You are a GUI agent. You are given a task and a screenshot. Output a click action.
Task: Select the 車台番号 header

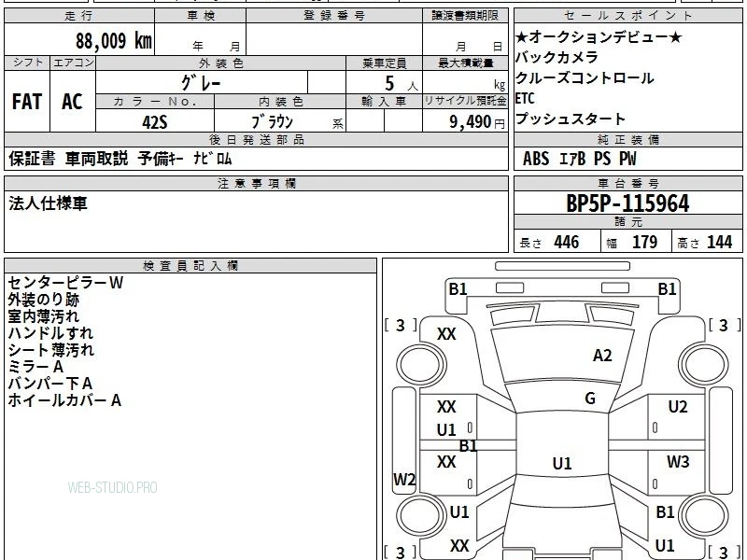click(627, 184)
